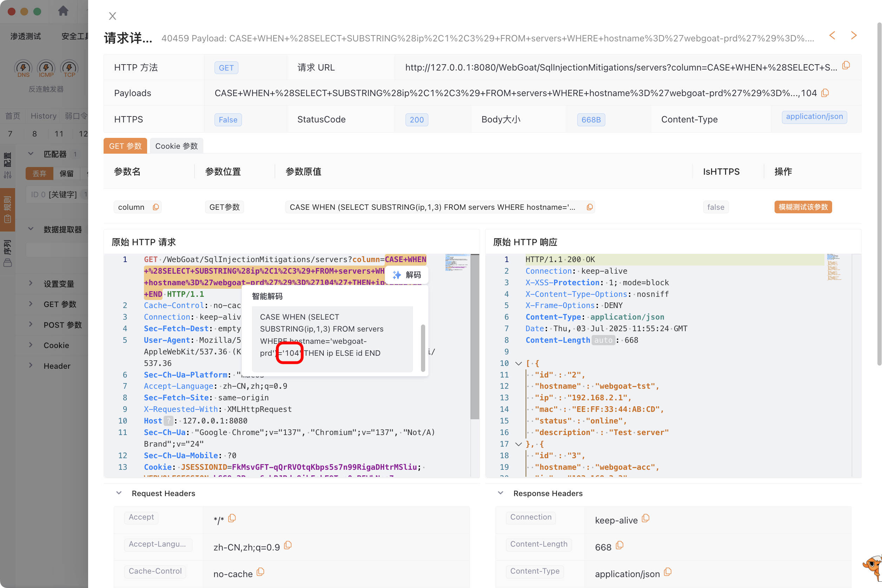
Task: Click the 668B body size tag
Action: [591, 120]
